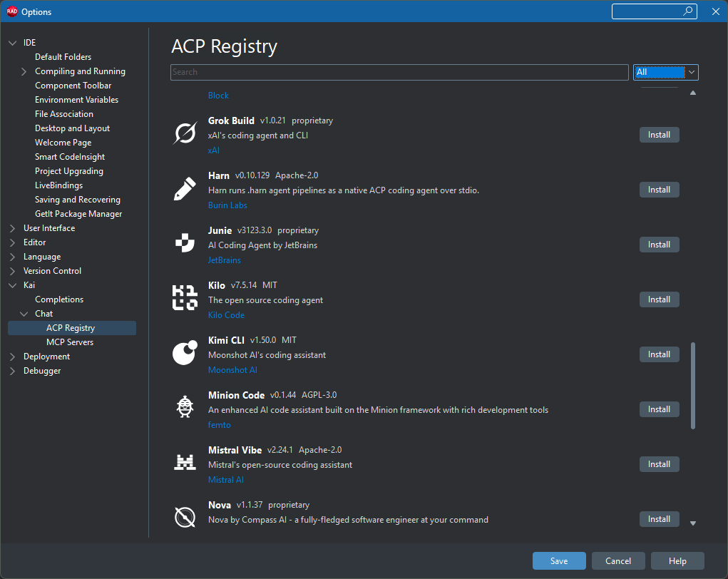This screenshot has width=728, height=579.
Task: Click the Junie JetBrains logo icon
Action: 185,243
